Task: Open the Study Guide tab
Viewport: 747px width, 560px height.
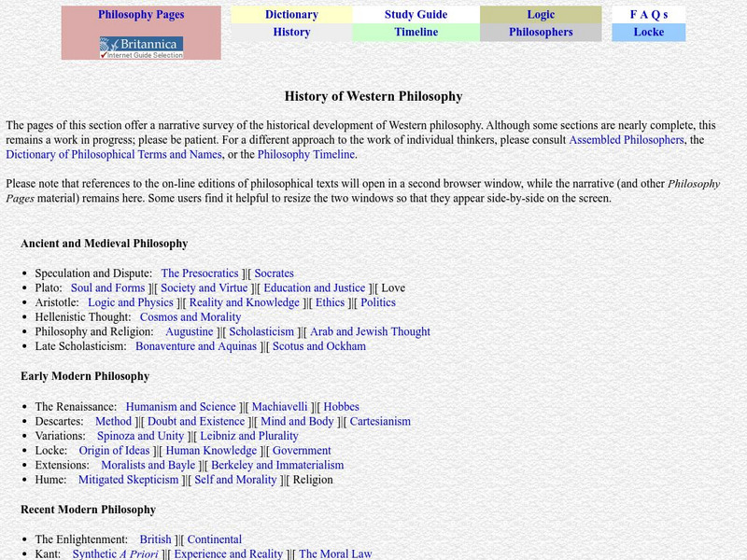Action: 416,15
